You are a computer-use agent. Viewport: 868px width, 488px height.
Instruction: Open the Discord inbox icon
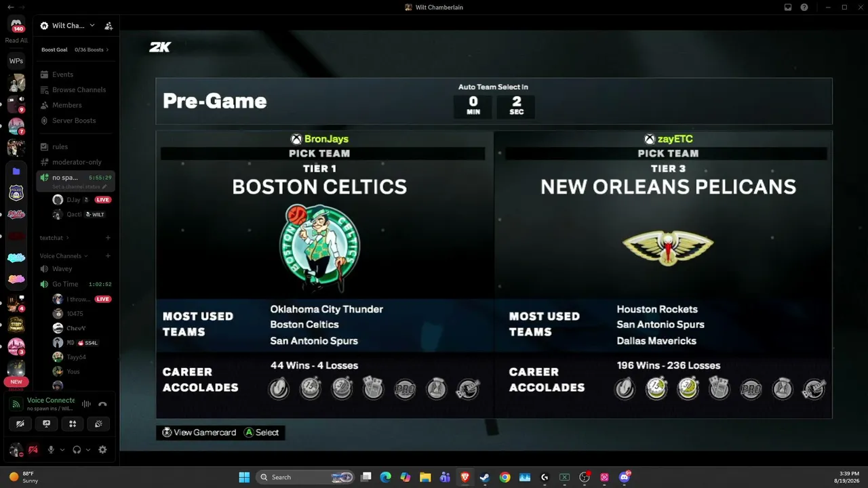pos(788,7)
